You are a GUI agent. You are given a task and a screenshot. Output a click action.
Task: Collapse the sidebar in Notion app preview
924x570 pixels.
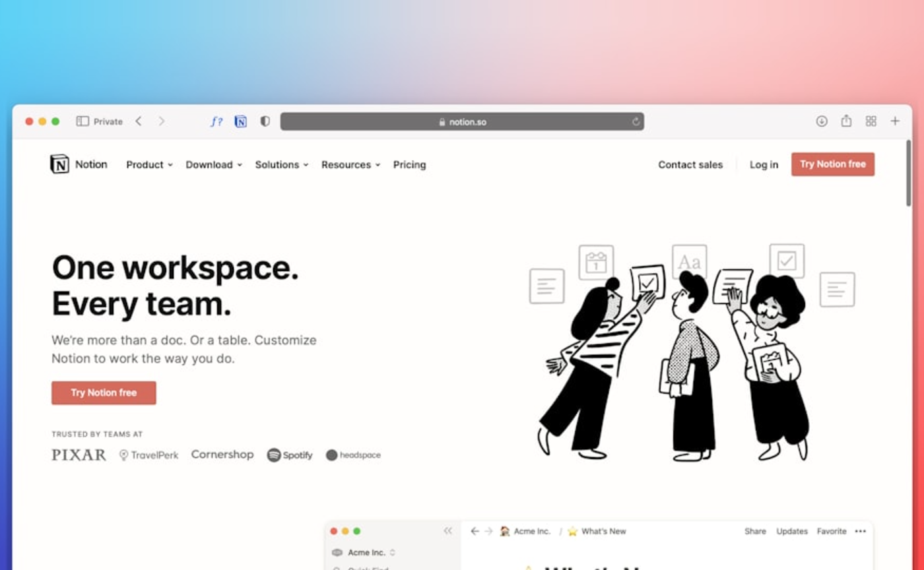pos(448,531)
